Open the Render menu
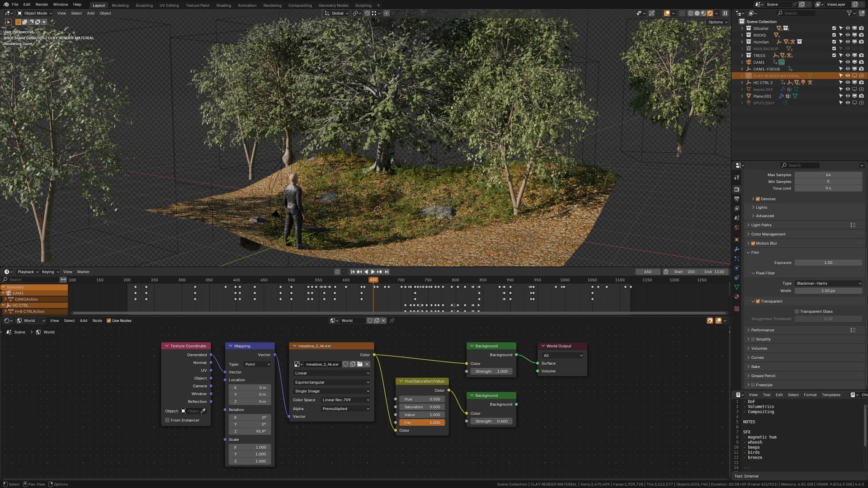 coord(41,5)
